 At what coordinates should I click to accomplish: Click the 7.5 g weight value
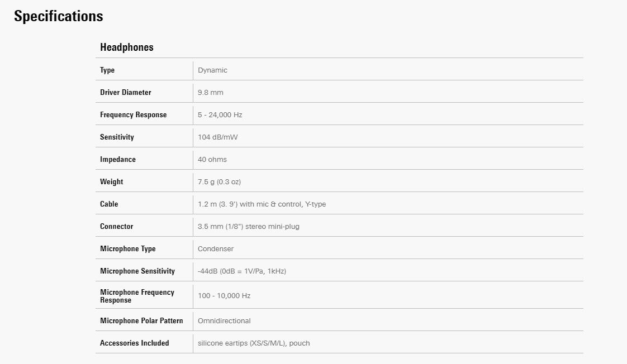pos(219,182)
